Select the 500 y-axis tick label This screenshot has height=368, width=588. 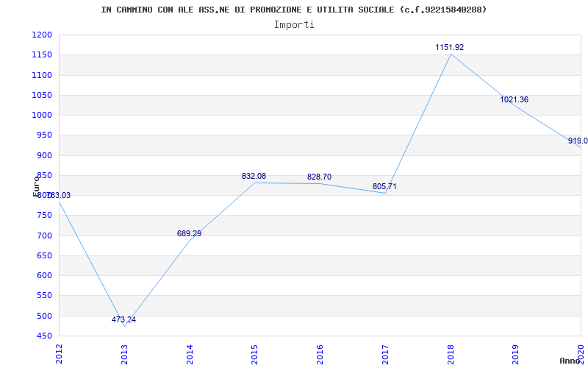click(44, 316)
